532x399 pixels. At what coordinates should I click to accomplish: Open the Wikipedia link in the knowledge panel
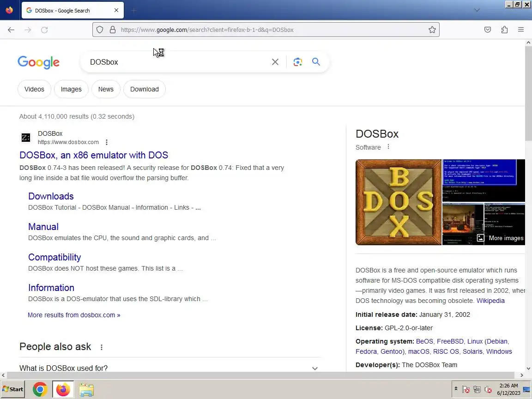coord(490,301)
